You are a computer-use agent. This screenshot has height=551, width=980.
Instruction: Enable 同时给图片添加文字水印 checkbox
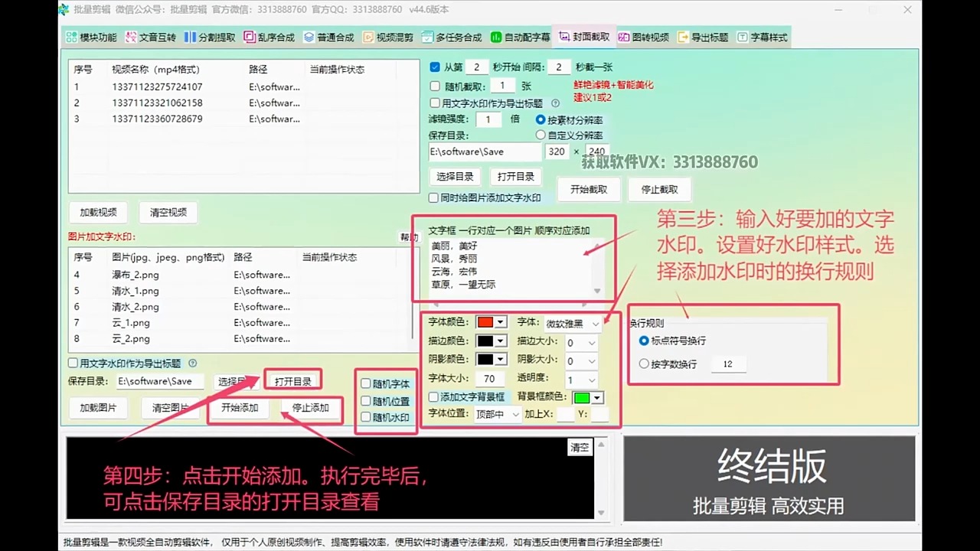(433, 197)
